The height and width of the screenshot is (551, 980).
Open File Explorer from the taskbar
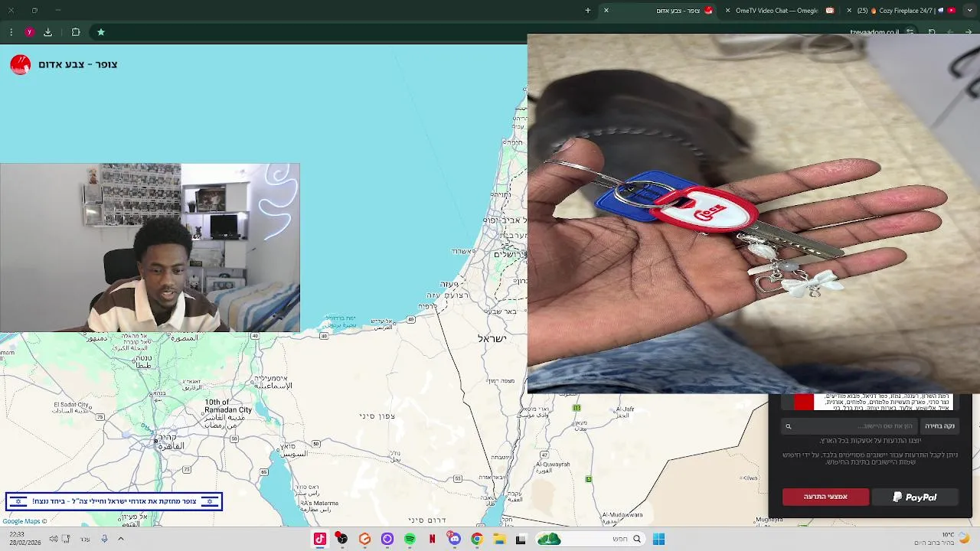pyautogui.click(x=499, y=539)
